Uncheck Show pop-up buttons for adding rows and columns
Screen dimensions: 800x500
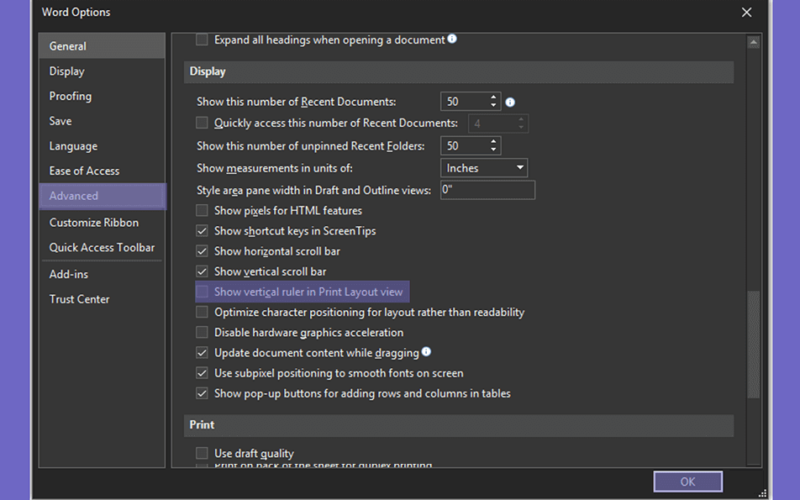click(202, 393)
